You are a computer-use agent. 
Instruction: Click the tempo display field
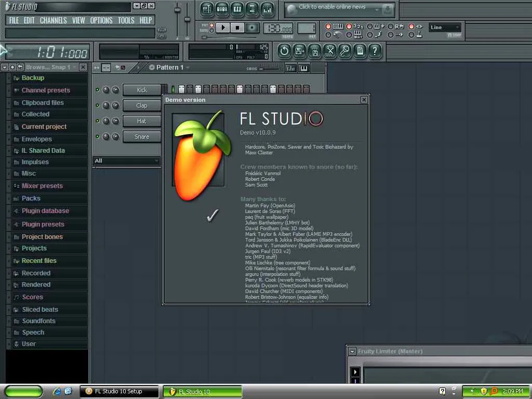pyautogui.click(x=277, y=29)
